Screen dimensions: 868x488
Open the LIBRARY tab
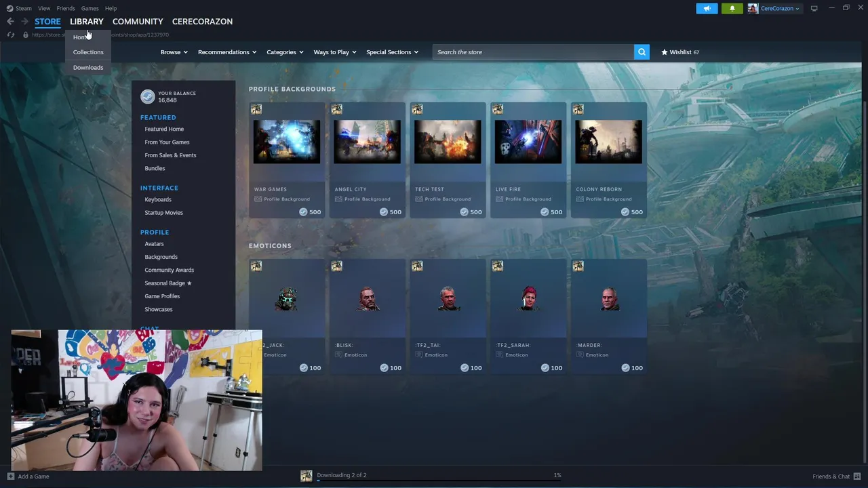(x=87, y=22)
